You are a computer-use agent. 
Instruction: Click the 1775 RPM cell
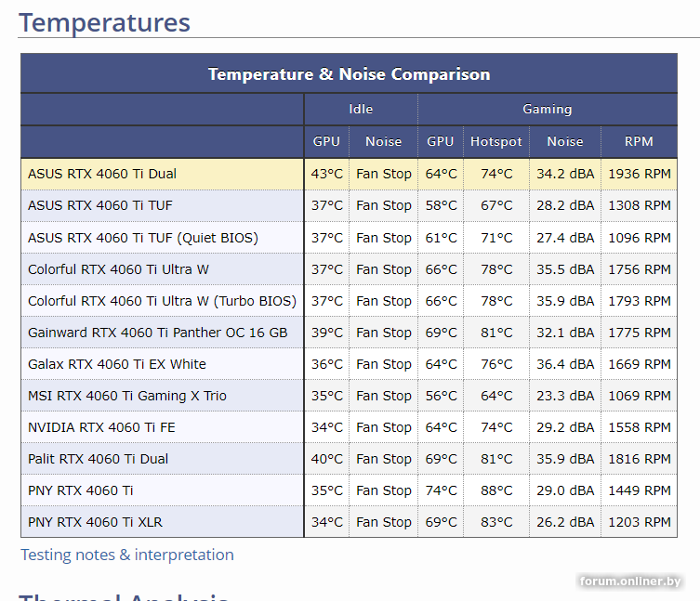[640, 333]
